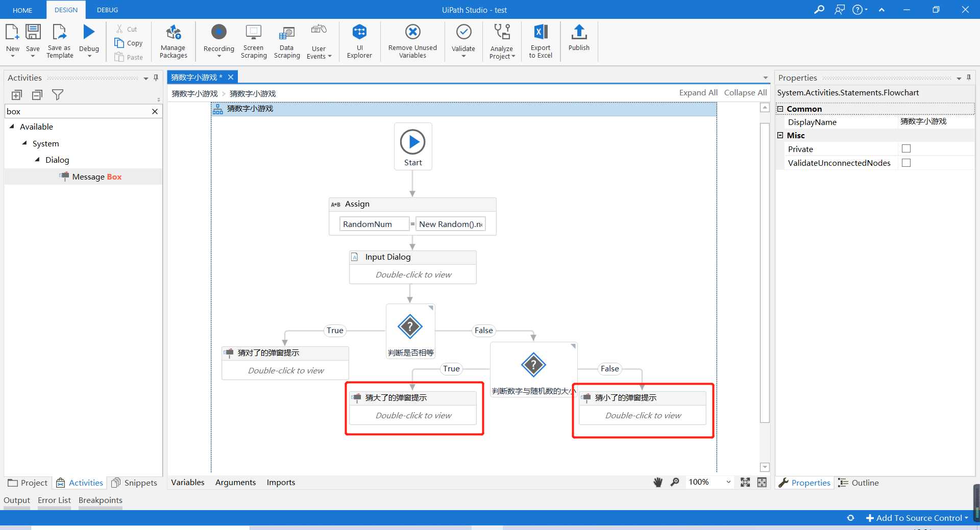Viewport: 980px width, 530px height.
Task: Open the Validate dropdown arrow
Action: coord(463,56)
